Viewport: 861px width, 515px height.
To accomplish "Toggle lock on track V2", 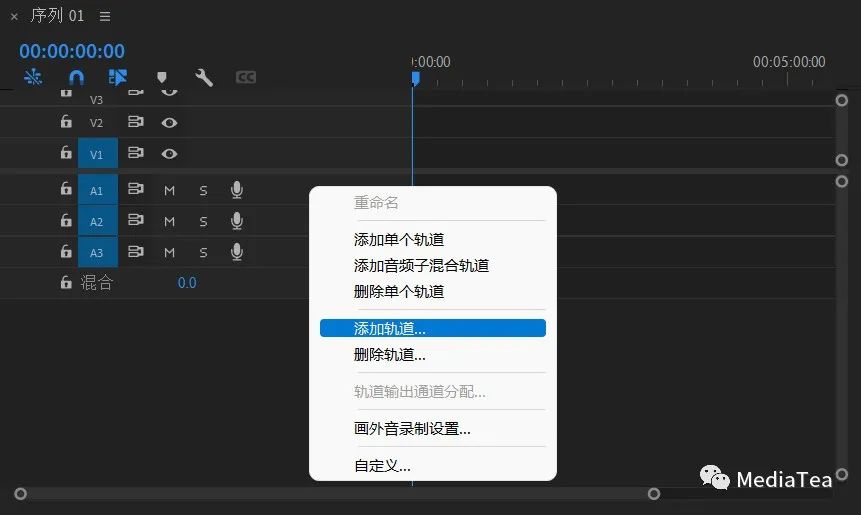I will (x=66, y=121).
